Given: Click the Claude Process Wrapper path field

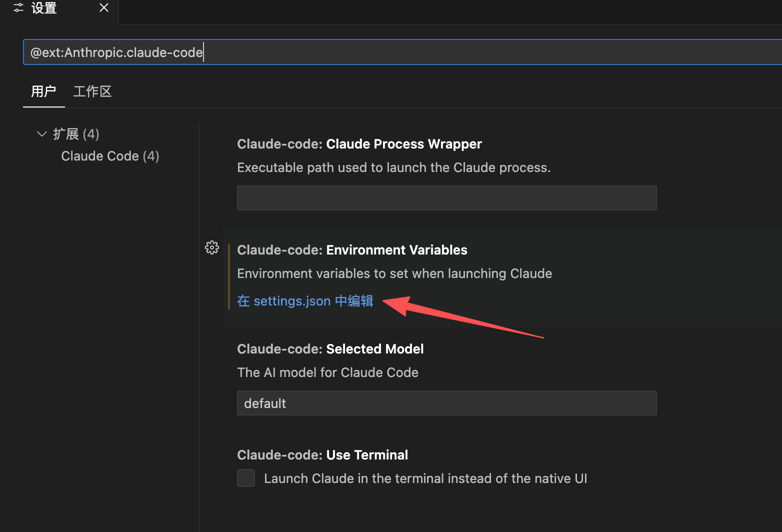Looking at the screenshot, I should click(x=446, y=198).
